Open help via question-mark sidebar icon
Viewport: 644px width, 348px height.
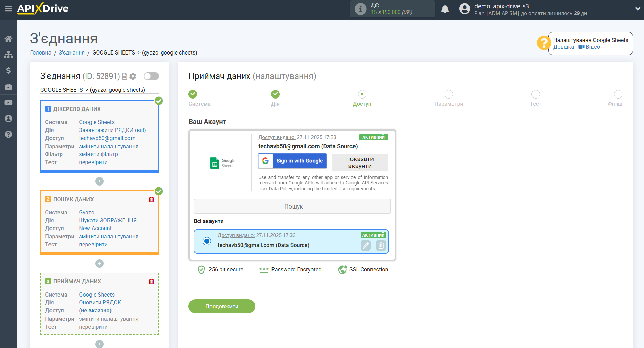tap(8, 134)
